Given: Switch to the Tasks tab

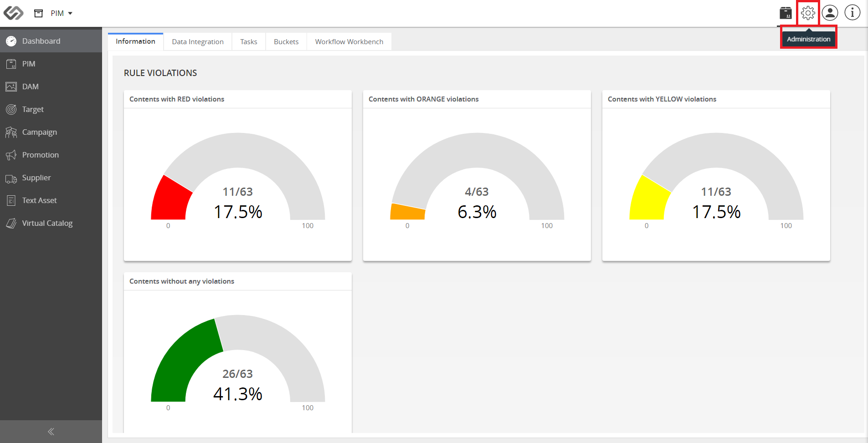Looking at the screenshot, I should [x=249, y=41].
